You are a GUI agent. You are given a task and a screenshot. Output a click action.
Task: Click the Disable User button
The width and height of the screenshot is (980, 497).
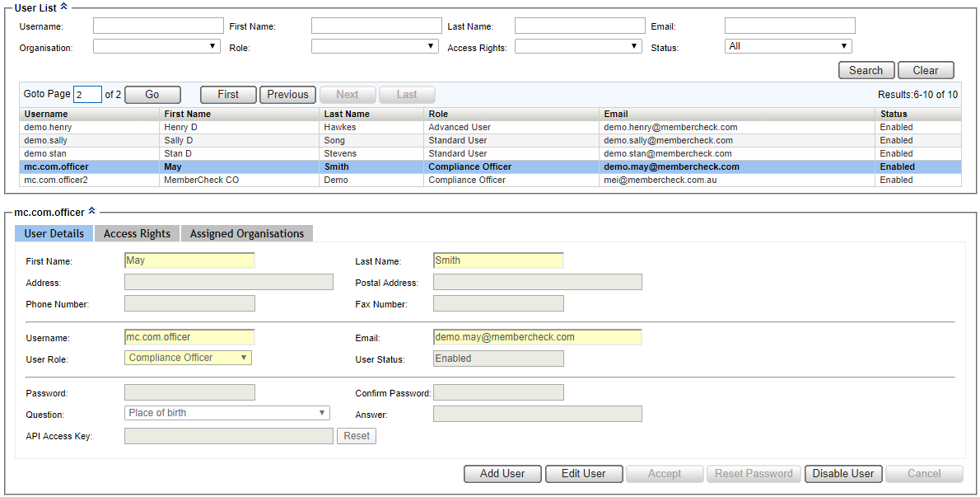pyautogui.click(x=843, y=474)
